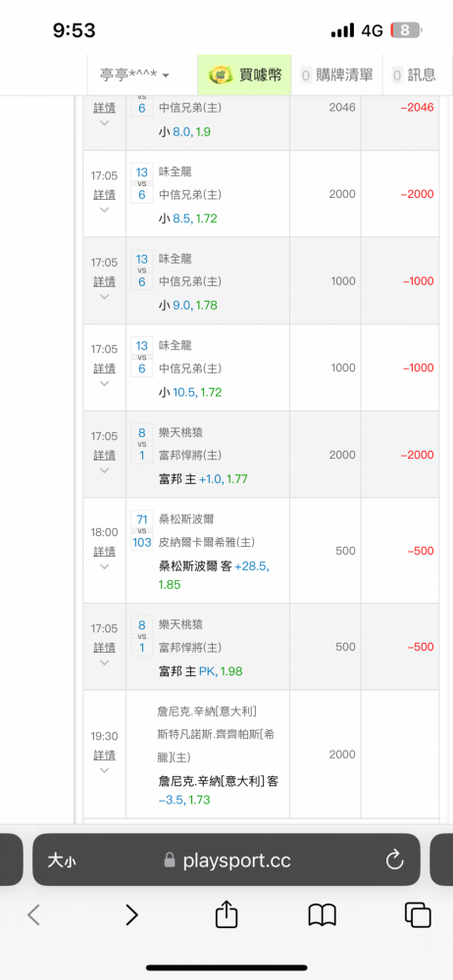Viewport: 453px width, 980px height.
Task: Show Safari open tabs icon
Action: click(x=418, y=915)
